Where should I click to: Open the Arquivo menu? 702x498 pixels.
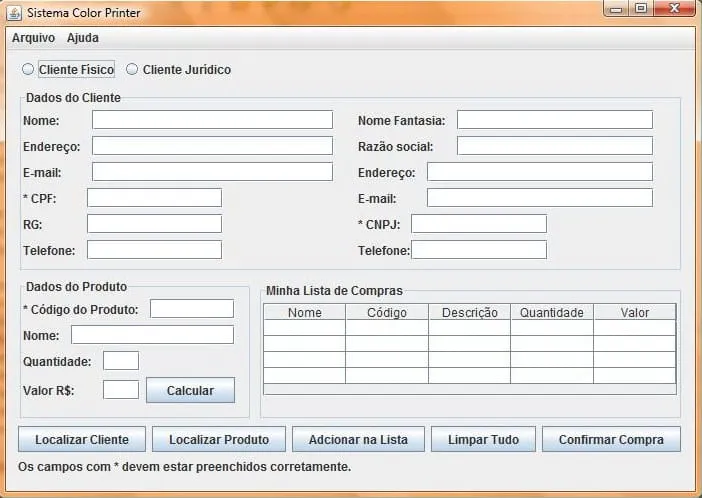33,38
